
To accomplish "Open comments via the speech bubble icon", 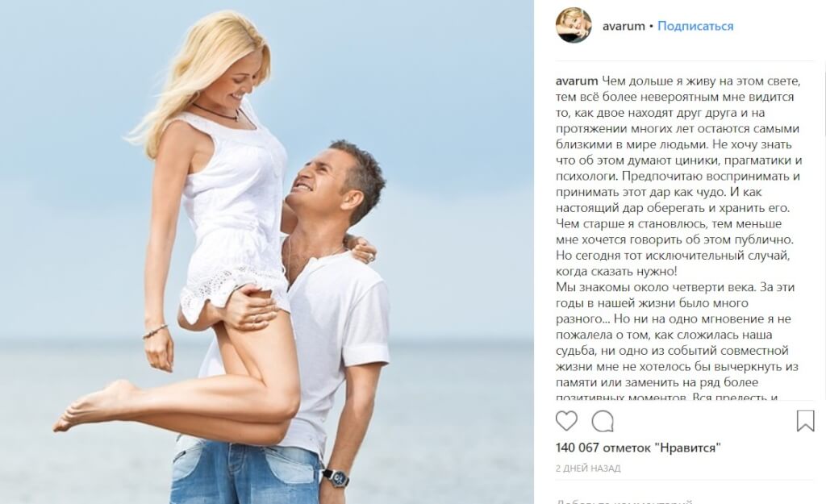I will click(602, 421).
